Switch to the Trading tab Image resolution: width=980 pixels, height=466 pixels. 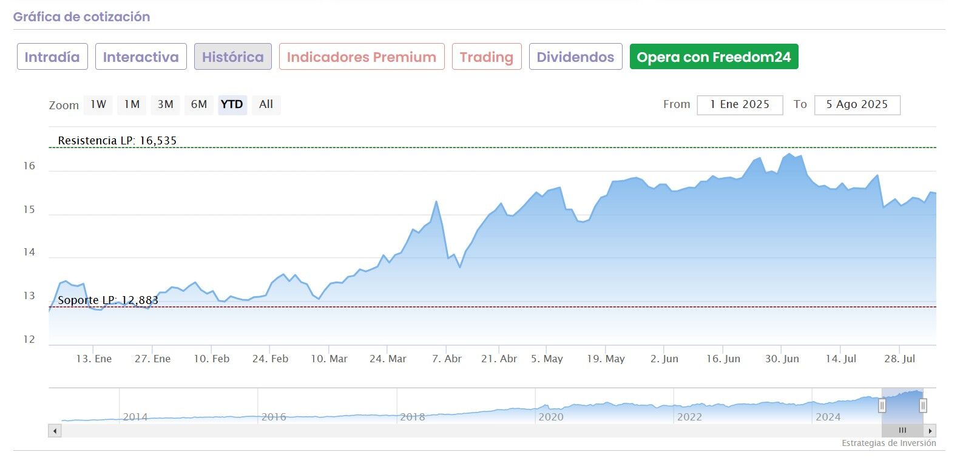487,57
